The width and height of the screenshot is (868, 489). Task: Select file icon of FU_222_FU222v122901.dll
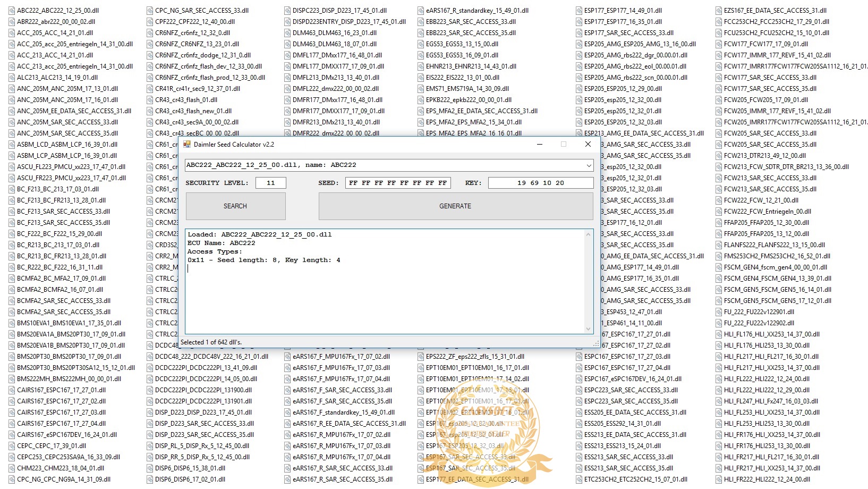pos(719,311)
